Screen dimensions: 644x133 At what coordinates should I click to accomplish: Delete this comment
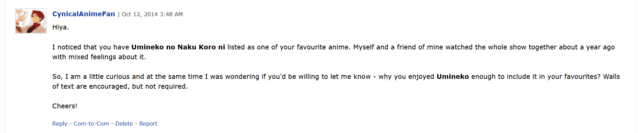[124, 124]
